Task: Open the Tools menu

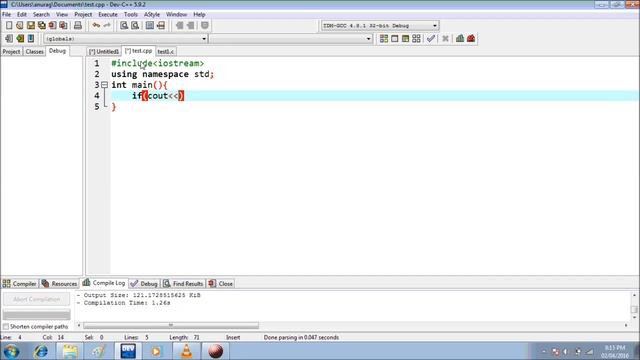Action: point(131,14)
